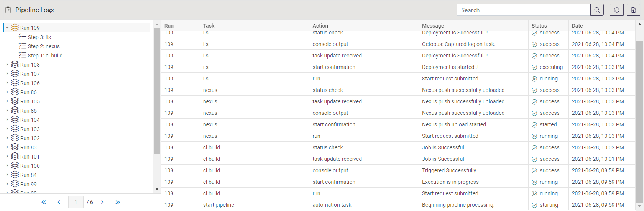Viewport: 644px width, 211px height.
Task: Click the search magnifier icon button
Action: tap(597, 10)
